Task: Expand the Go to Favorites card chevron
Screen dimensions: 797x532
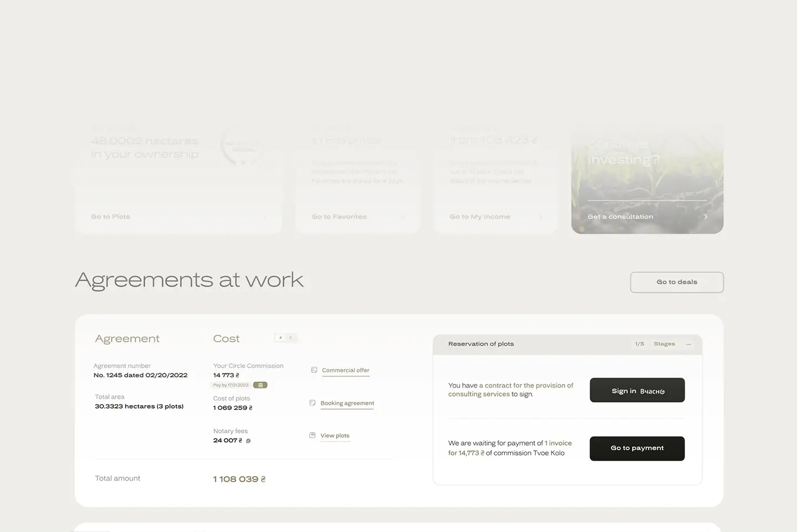Action: tap(402, 217)
